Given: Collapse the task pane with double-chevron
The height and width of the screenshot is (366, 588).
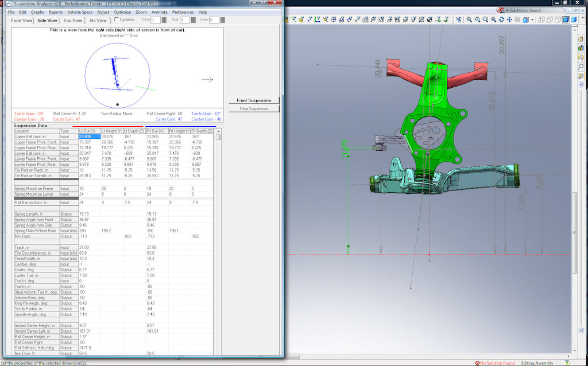Looking at the screenshot, I should pyautogui.click(x=581, y=84).
